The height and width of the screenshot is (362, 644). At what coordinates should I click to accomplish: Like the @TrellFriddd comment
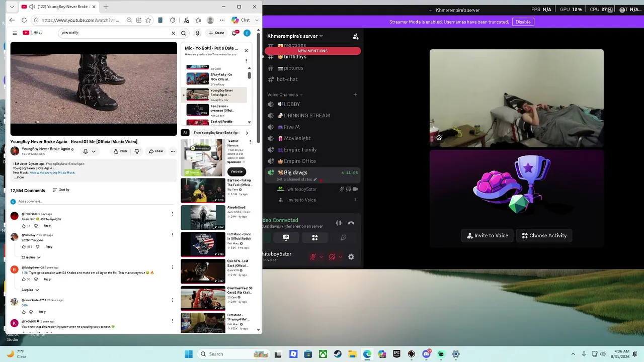tap(24, 226)
